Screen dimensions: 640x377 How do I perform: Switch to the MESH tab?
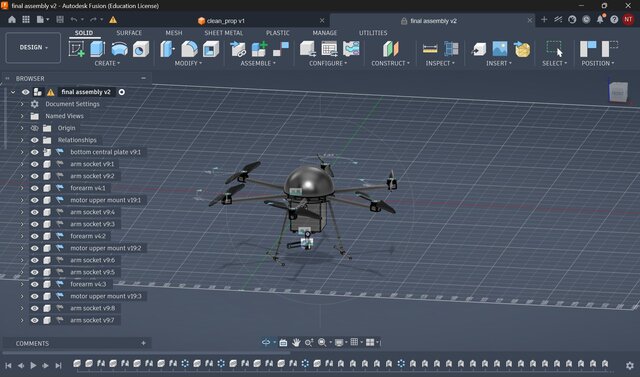click(x=174, y=33)
